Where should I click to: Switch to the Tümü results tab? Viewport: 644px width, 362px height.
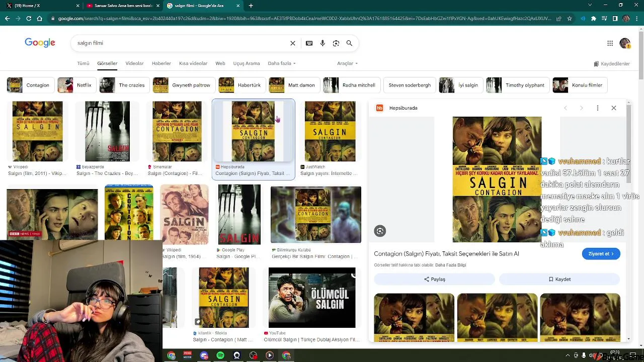[83, 63]
